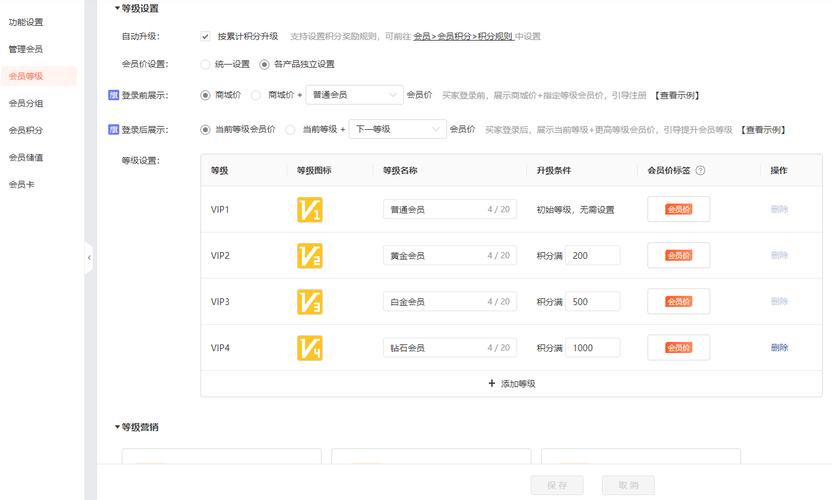Click the 取消 button

click(x=628, y=485)
